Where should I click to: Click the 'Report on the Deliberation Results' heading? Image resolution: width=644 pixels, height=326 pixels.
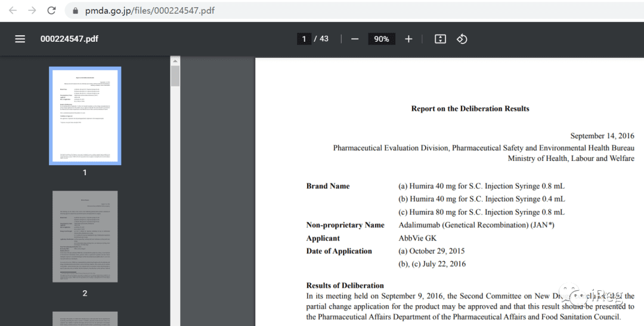click(x=470, y=109)
